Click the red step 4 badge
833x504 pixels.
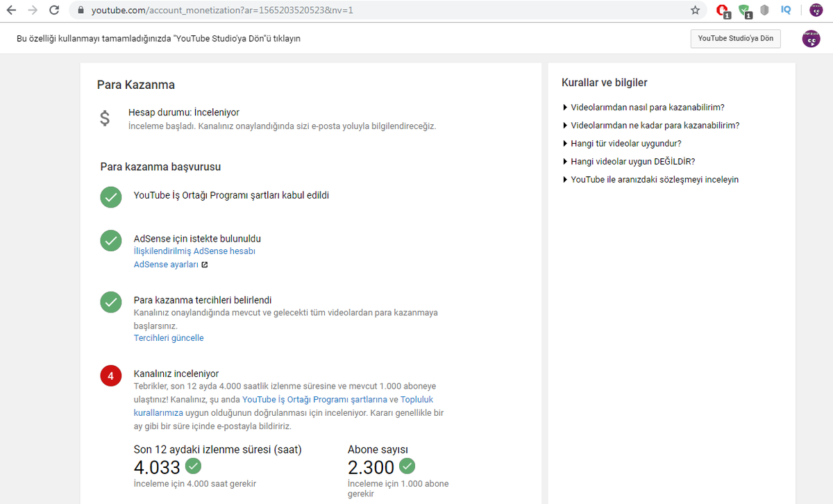click(x=110, y=376)
